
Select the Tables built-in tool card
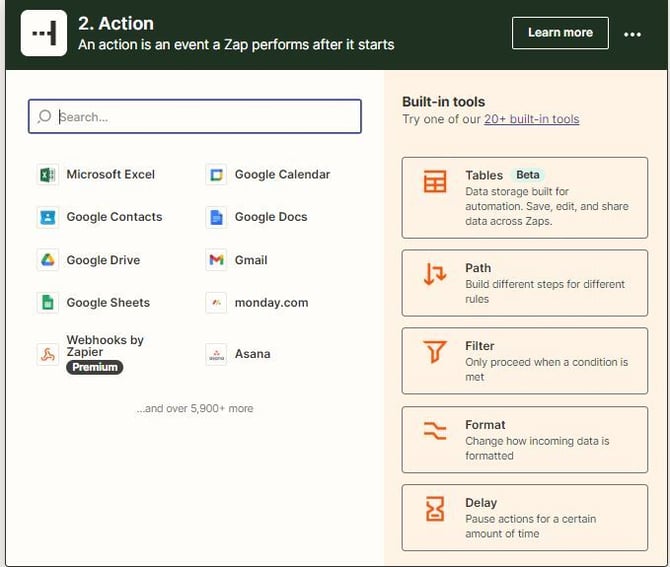click(x=524, y=197)
